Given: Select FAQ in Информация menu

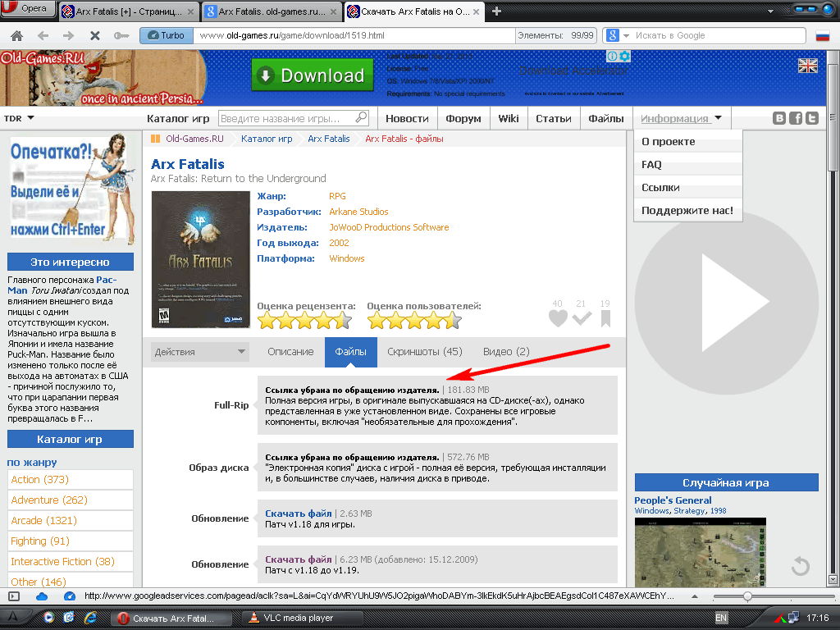Looking at the screenshot, I should tap(688, 164).
